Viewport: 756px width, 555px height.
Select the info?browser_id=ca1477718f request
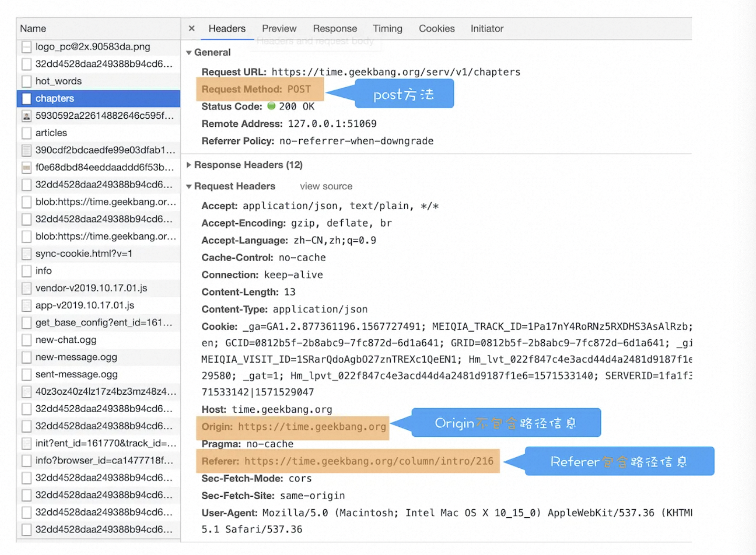(98, 460)
